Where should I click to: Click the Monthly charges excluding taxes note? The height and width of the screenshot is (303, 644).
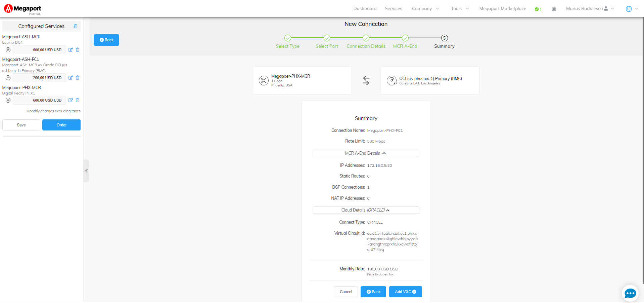pyautogui.click(x=53, y=111)
